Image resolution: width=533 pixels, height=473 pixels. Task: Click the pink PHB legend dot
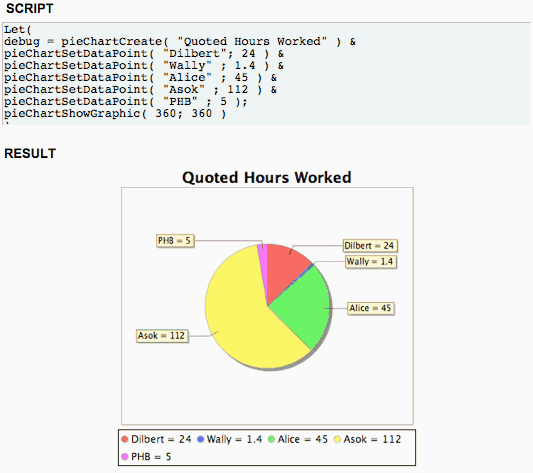[124, 457]
